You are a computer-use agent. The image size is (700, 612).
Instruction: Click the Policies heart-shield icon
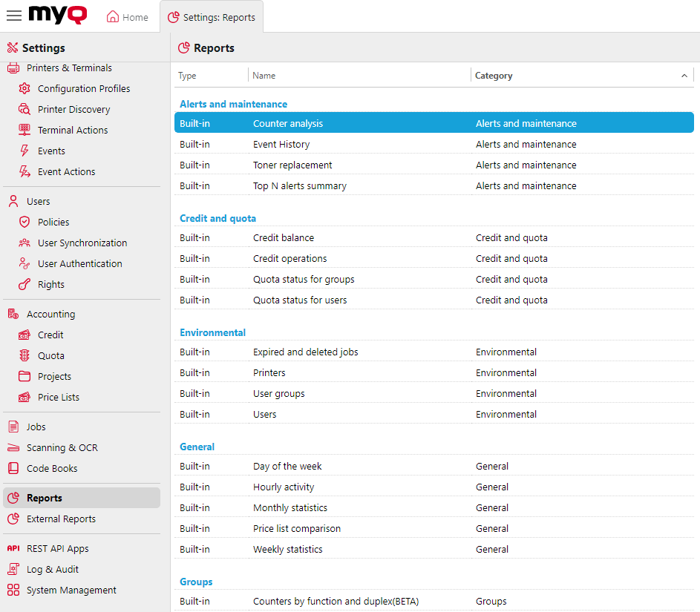pyautogui.click(x=24, y=222)
